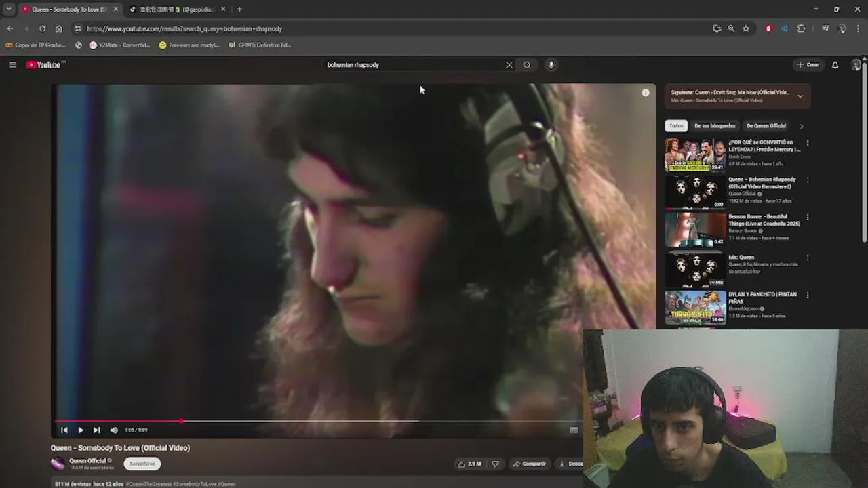
Task: Click the player's subtitles/captions button
Action: [x=574, y=430]
